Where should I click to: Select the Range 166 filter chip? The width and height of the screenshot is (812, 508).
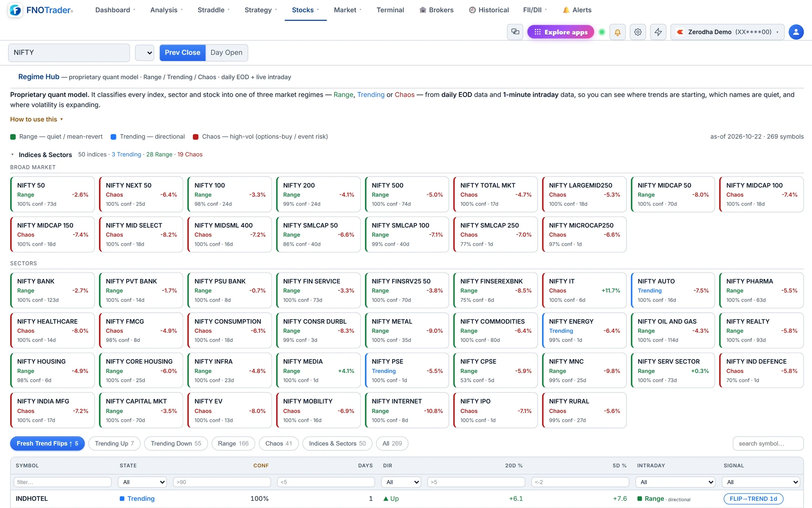(x=233, y=443)
